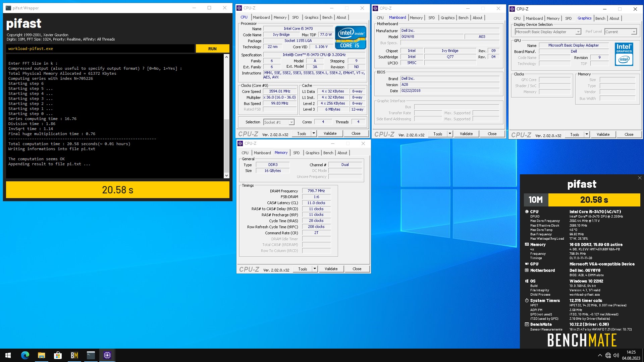Switch to BenchMate taskbar icon
644x362 pixels.
[74, 355]
